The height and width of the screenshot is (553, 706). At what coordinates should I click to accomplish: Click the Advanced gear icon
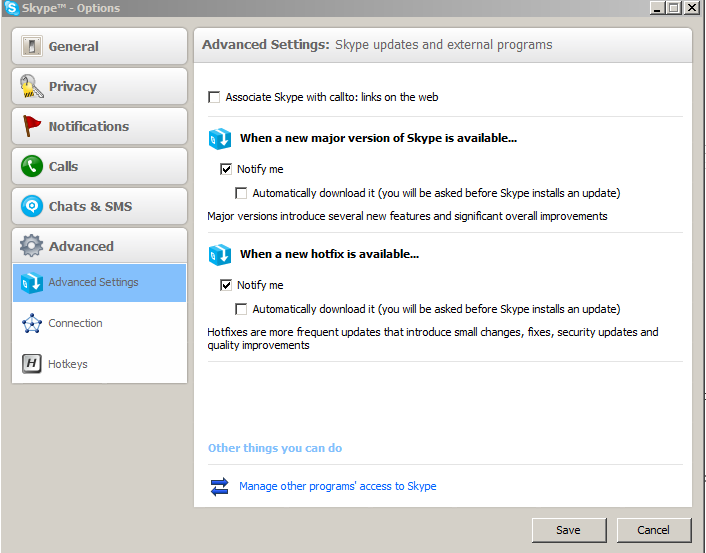pyautogui.click(x=32, y=246)
